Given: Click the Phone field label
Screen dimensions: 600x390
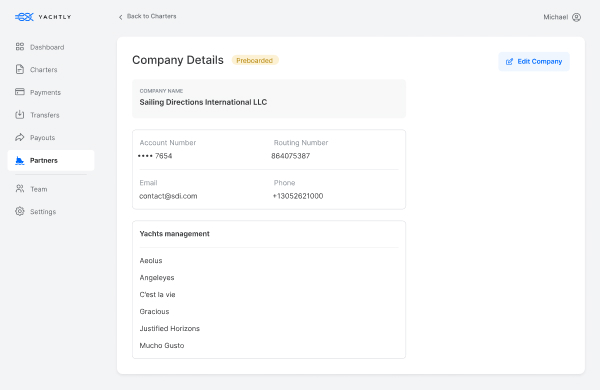Looking at the screenshot, I should coord(284,183).
